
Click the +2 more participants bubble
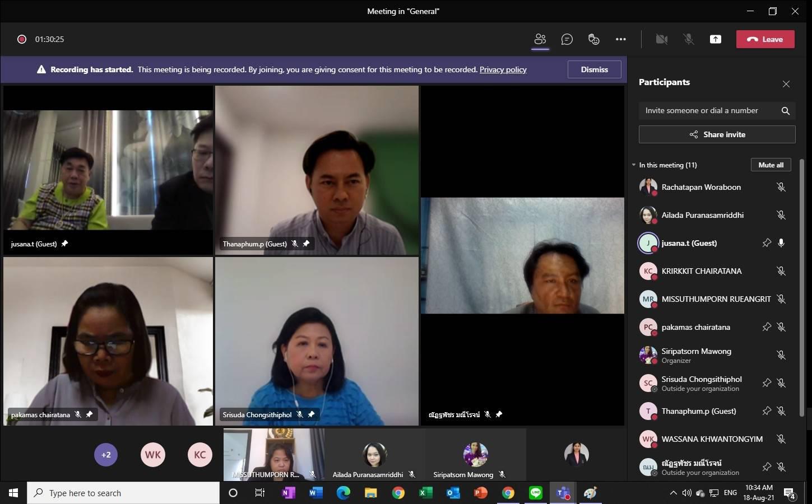106,455
